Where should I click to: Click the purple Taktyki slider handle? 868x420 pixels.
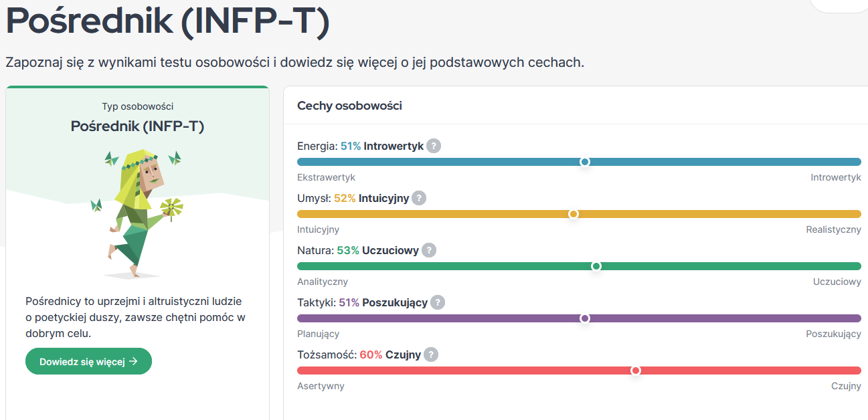(x=585, y=318)
